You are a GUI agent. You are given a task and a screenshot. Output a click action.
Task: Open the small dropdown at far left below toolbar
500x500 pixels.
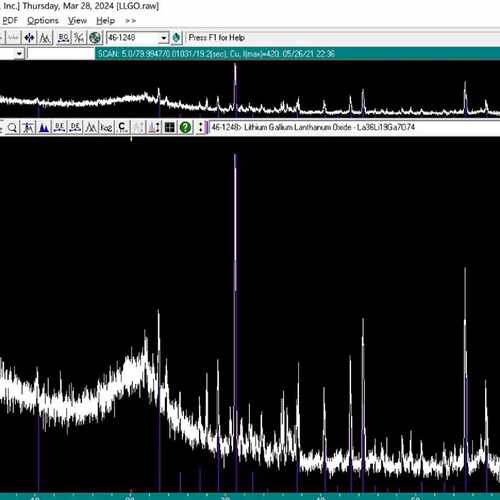(19, 53)
